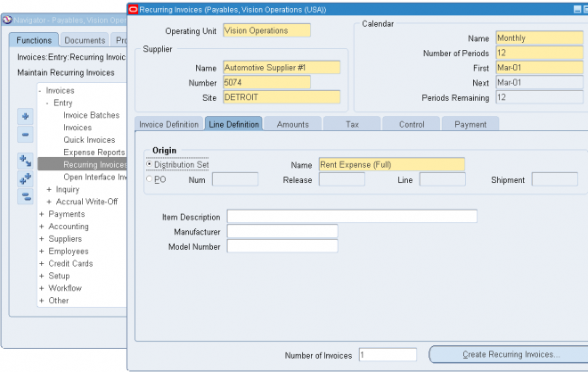Image resolution: width=588 pixels, height=372 pixels.
Task: Click the Shipment field
Action: [x=555, y=179]
